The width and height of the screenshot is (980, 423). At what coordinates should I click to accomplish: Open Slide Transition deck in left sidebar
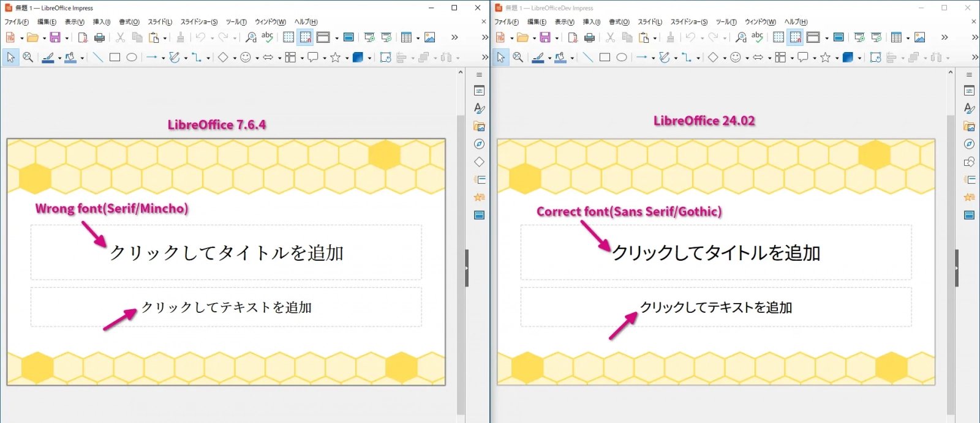tap(479, 179)
